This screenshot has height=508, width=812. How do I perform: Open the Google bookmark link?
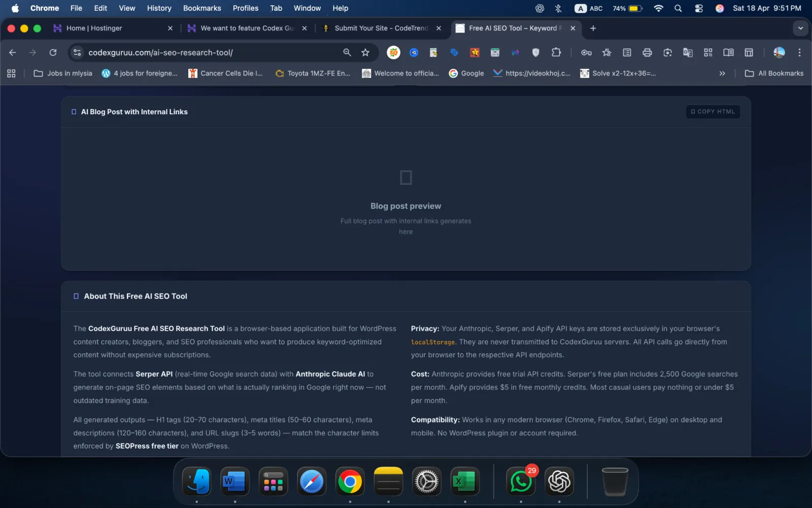click(x=466, y=73)
